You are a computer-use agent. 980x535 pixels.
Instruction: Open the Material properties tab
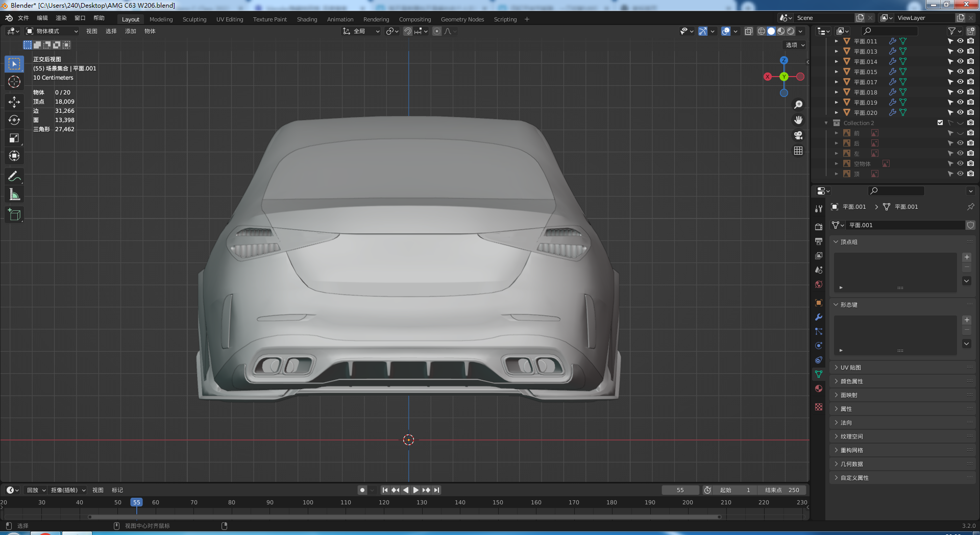[x=819, y=388]
